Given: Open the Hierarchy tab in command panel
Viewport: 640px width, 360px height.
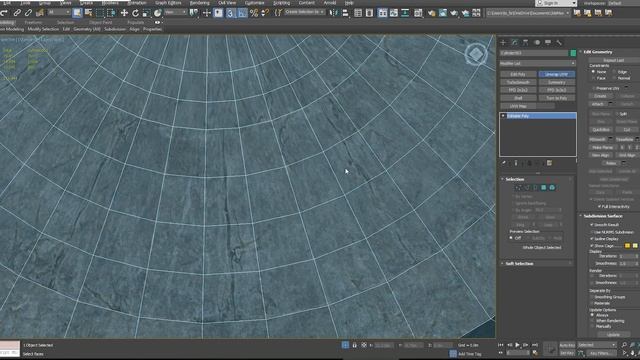Looking at the screenshot, I should 526,42.
